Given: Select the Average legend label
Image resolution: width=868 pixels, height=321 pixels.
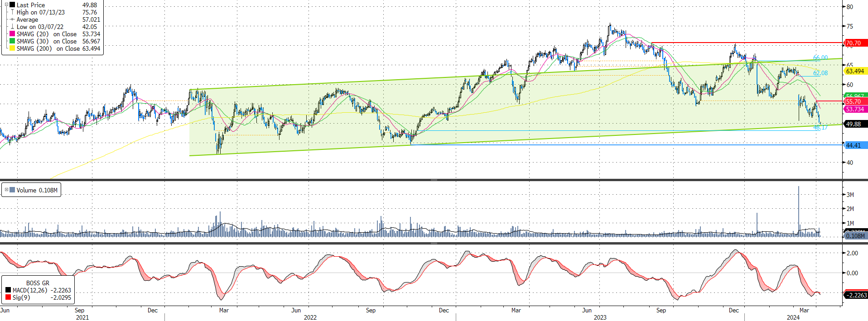Looking at the screenshot, I should [x=27, y=19].
